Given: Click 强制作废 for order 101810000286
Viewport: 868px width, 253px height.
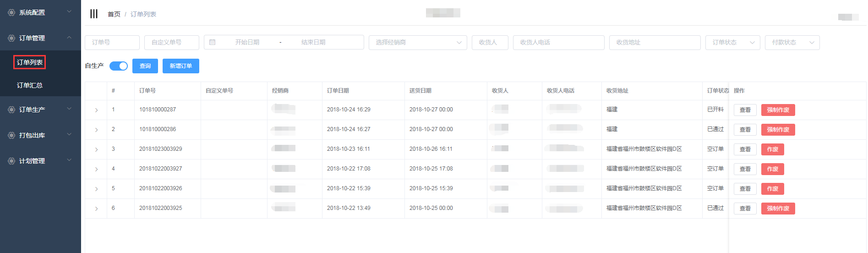Looking at the screenshot, I should [x=778, y=130].
